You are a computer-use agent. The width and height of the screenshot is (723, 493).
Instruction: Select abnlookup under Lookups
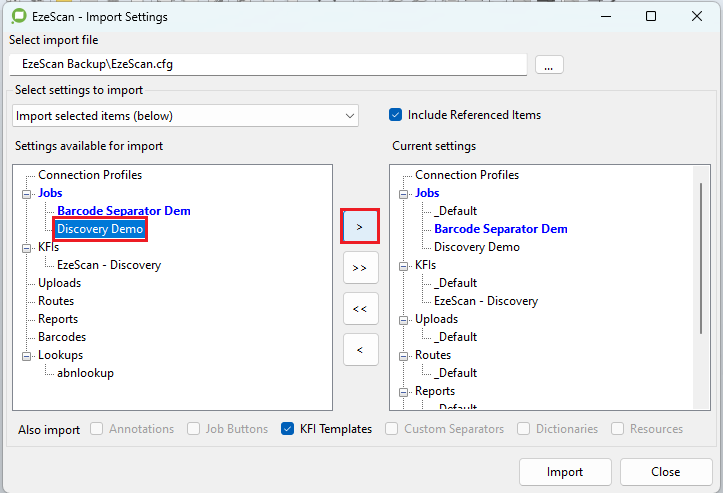[x=85, y=373]
